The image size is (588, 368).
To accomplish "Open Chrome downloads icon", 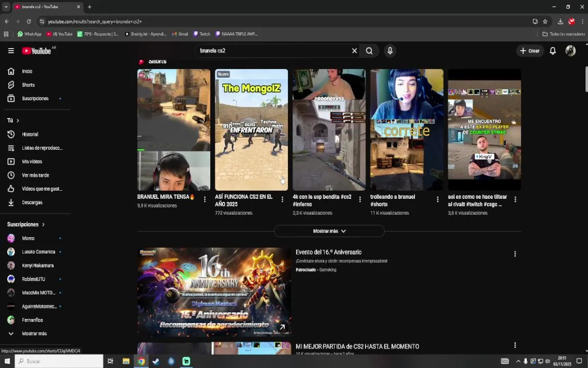I will click(x=560, y=21).
